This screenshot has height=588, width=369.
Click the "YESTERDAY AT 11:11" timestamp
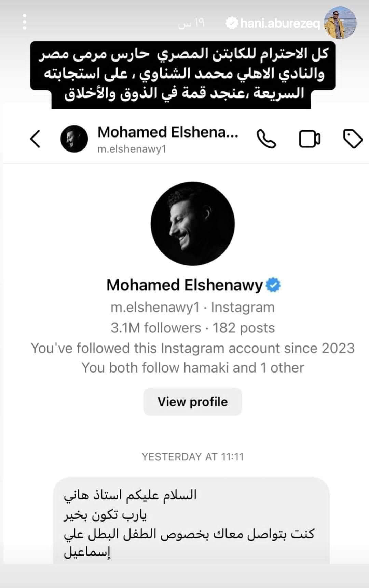(x=193, y=457)
